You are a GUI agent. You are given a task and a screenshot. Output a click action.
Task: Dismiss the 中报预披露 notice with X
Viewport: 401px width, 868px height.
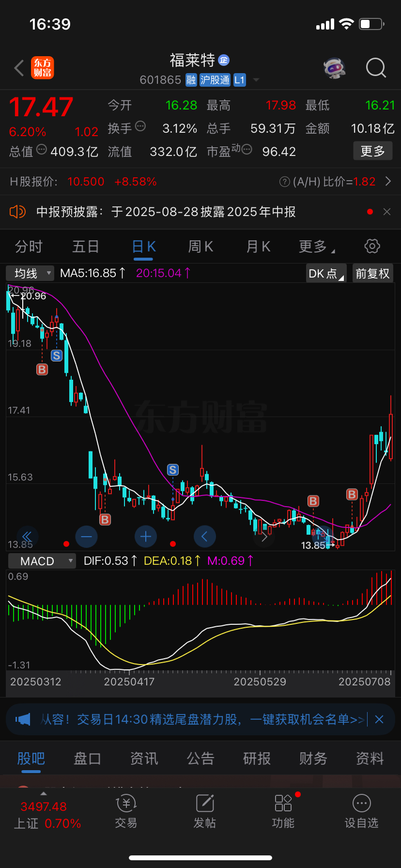click(x=387, y=212)
